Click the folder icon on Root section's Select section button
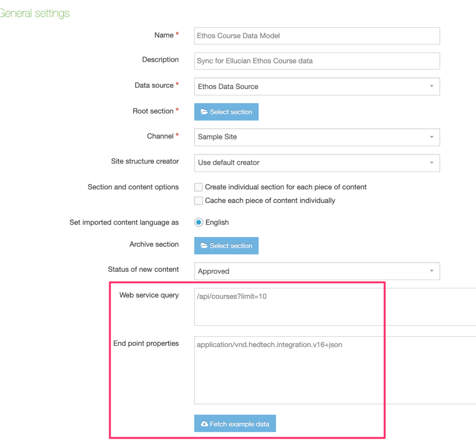This screenshot has width=476, height=448. tap(204, 112)
